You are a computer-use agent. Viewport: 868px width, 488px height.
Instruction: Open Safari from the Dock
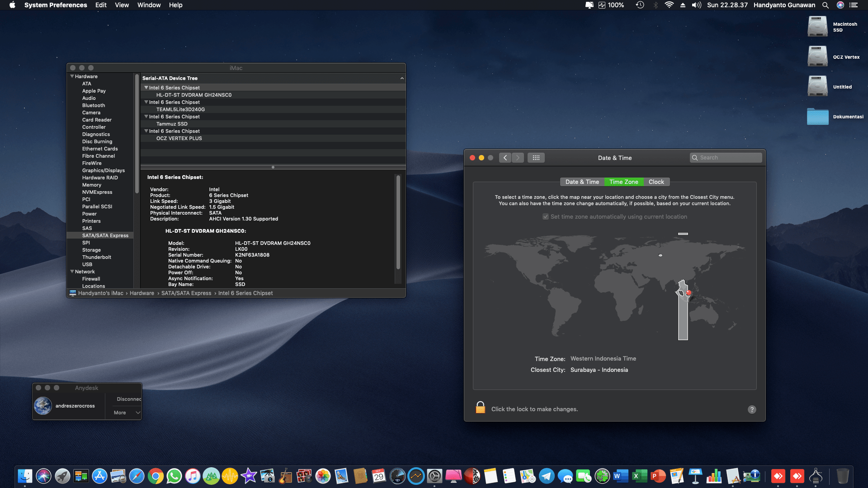point(136,476)
